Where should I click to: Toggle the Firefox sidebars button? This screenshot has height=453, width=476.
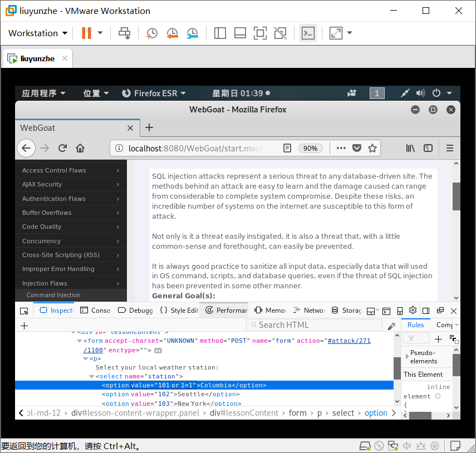point(428,148)
